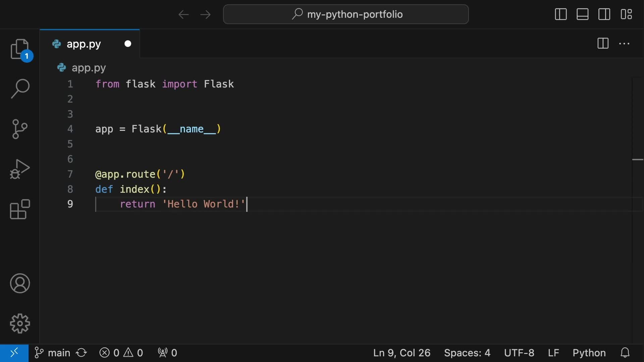Open the More Actions ellipsis menu
This screenshot has width=644, height=362.
(x=624, y=44)
